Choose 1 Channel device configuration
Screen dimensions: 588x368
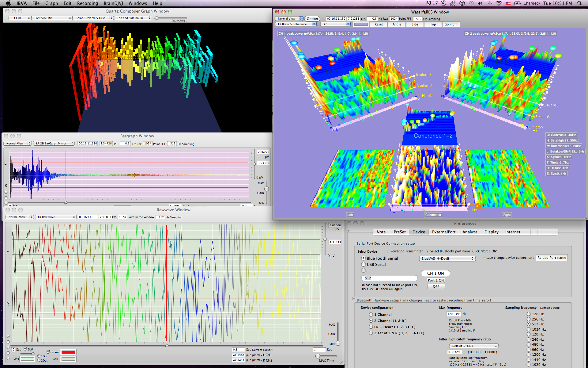coord(371,315)
